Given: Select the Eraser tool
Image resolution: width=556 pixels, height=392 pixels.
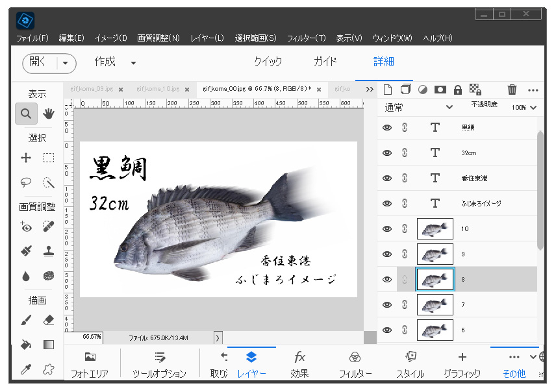Looking at the screenshot, I should point(49,319).
